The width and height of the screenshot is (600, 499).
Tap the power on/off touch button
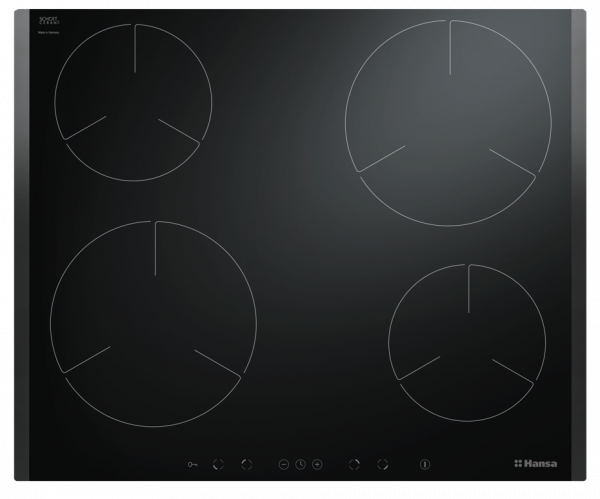tap(425, 464)
